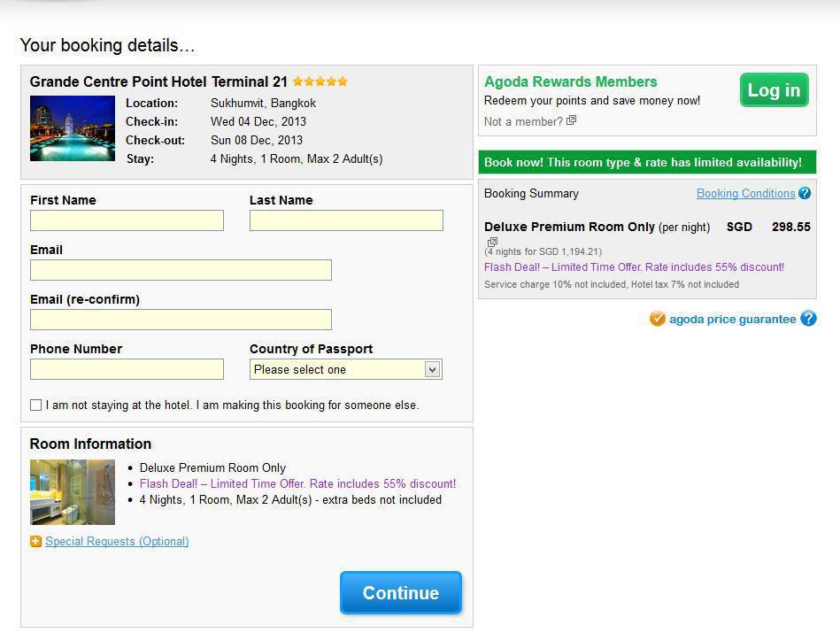Click into the Email input field
Screen dimensions: 840x633
tap(181, 270)
